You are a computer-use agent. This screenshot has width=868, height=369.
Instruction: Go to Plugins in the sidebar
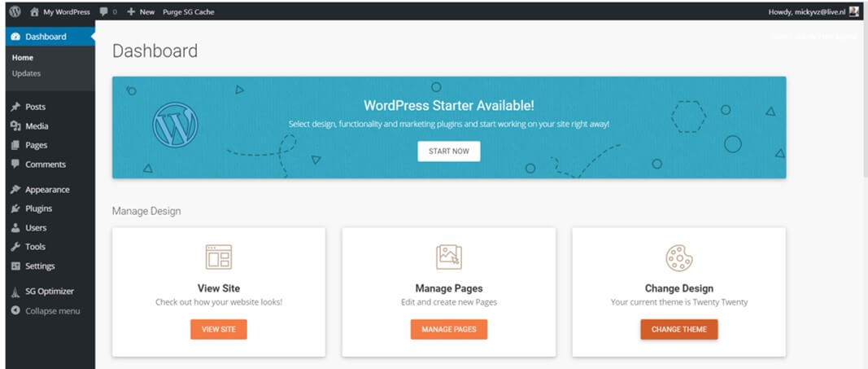click(38, 209)
